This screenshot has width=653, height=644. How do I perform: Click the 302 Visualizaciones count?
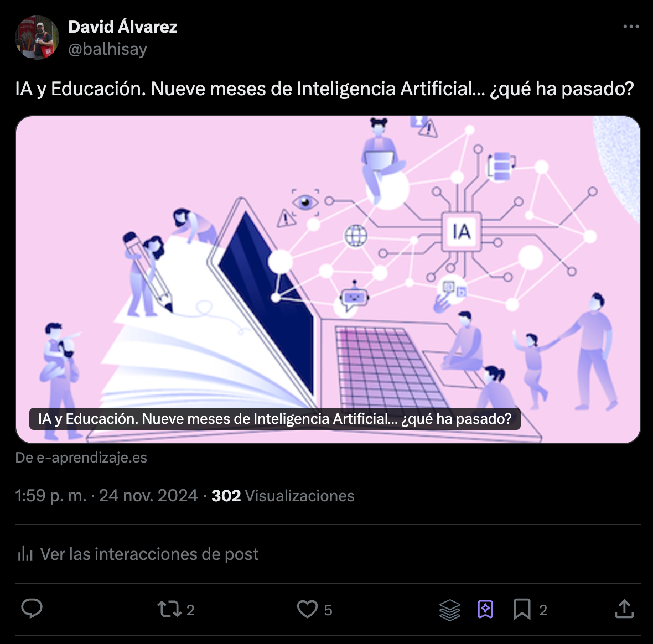click(283, 496)
